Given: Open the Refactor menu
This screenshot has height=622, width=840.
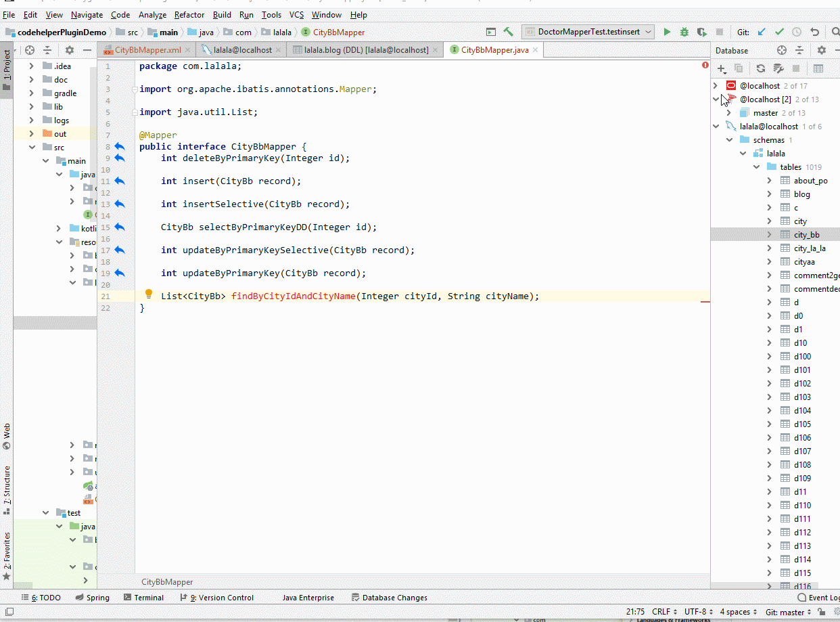Looking at the screenshot, I should coord(189,14).
